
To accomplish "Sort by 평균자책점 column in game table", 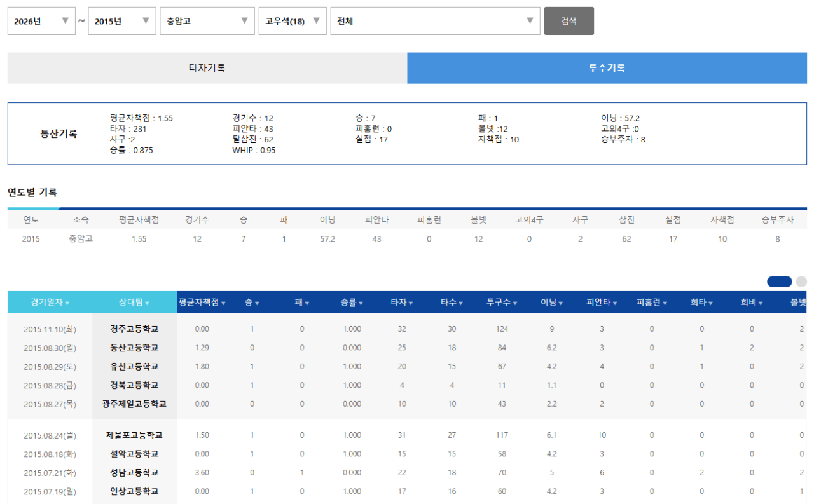I will (202, 303).
